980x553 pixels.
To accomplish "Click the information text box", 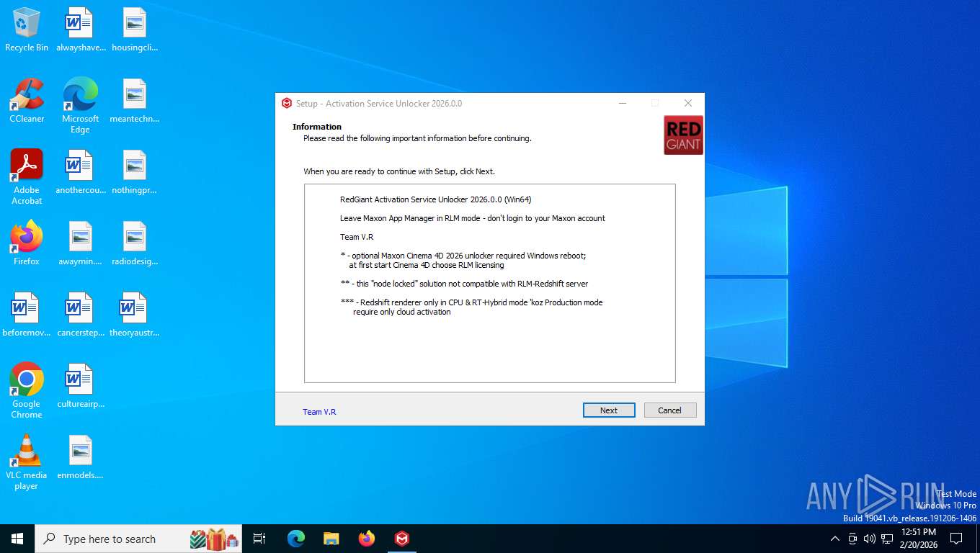I will [x=490, y=283].
